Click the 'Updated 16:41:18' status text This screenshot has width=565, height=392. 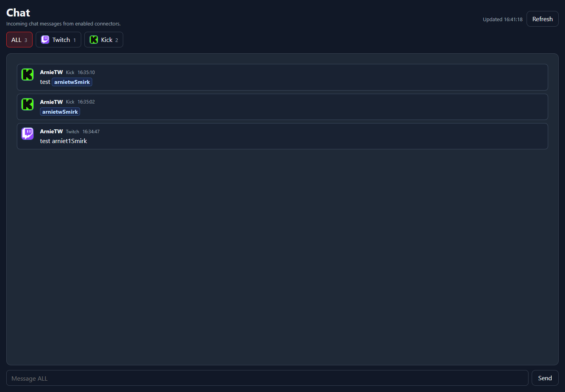click(x=503, y=19)
